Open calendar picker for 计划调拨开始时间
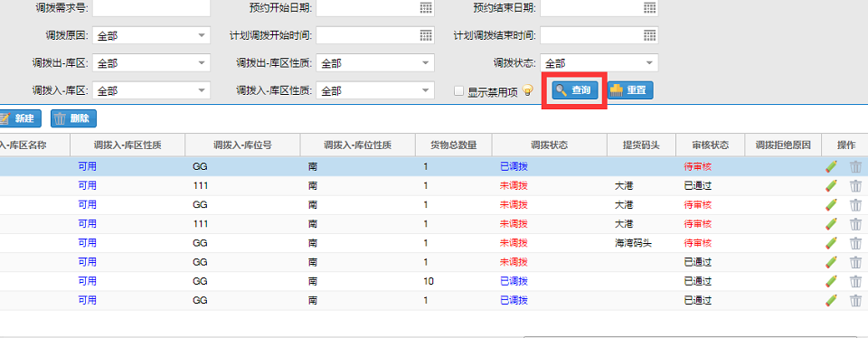Viewport: 868px width, 338px height. 425,35
